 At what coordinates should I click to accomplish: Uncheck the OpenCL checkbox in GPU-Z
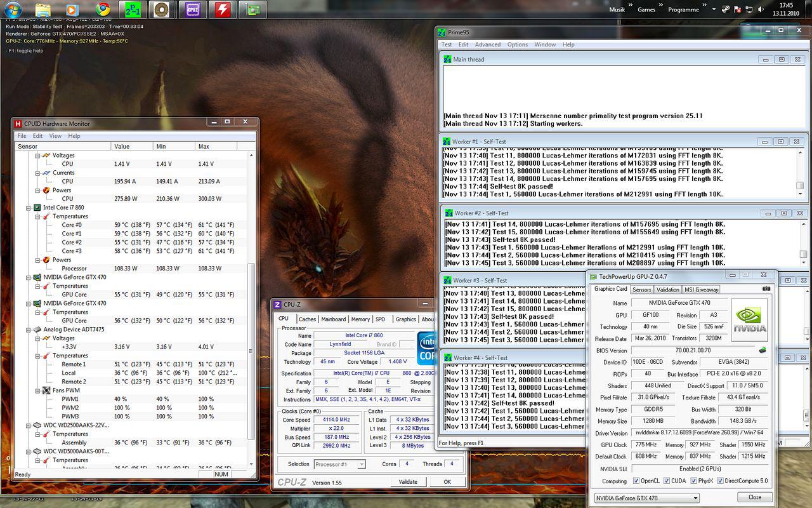tap(636, 481)
